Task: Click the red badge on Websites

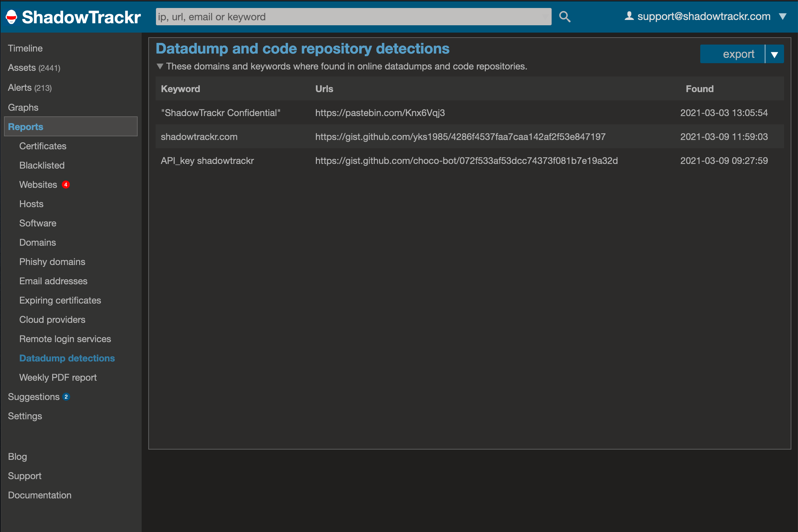Action: 66,185
